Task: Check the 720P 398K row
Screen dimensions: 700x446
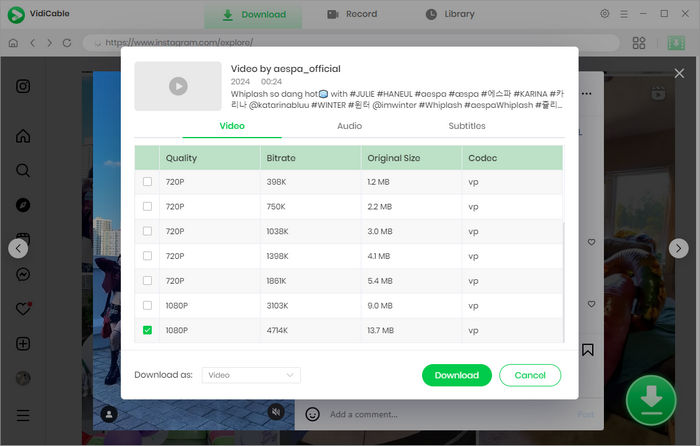Action: [x=147, y=182]
